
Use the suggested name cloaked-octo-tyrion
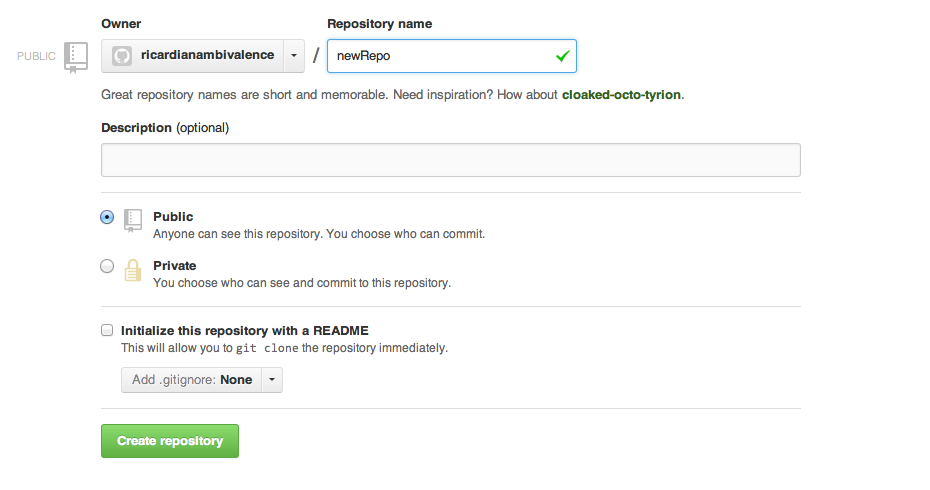coord(621,95)
